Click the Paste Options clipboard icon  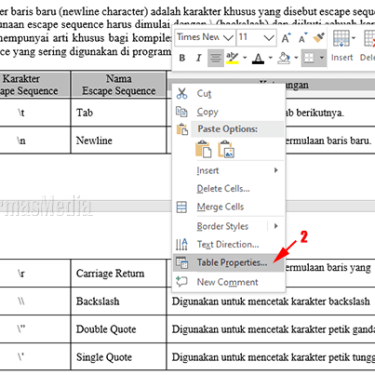pyautogui.click(x=182, y=129)
